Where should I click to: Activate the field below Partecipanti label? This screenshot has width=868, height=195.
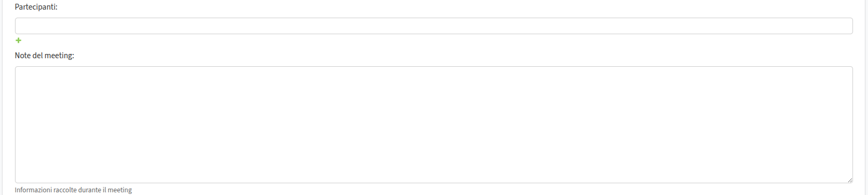434,26
